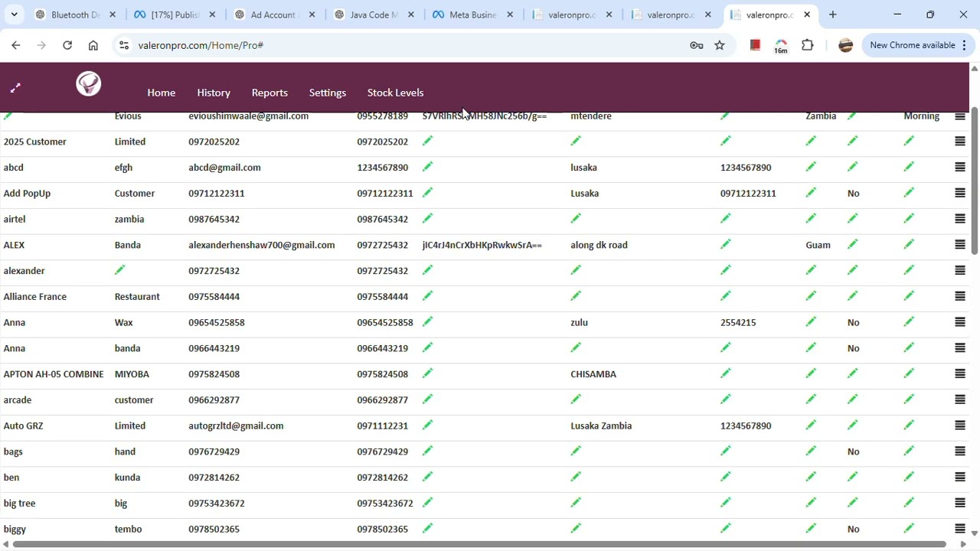Click New Chrome available button
The image size is (980, 551).
[x=918, y=45]
